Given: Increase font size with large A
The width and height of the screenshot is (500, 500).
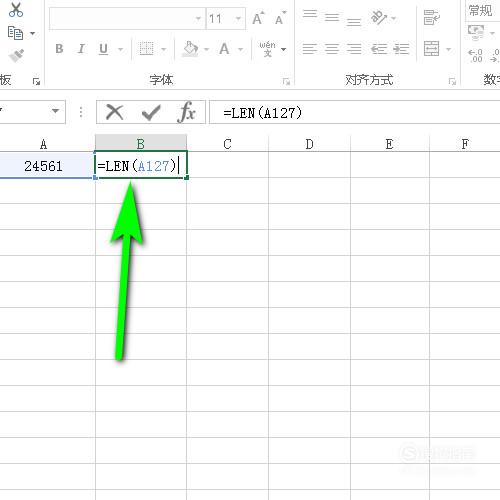Looking at the screenshot, I should coord(258,19).
